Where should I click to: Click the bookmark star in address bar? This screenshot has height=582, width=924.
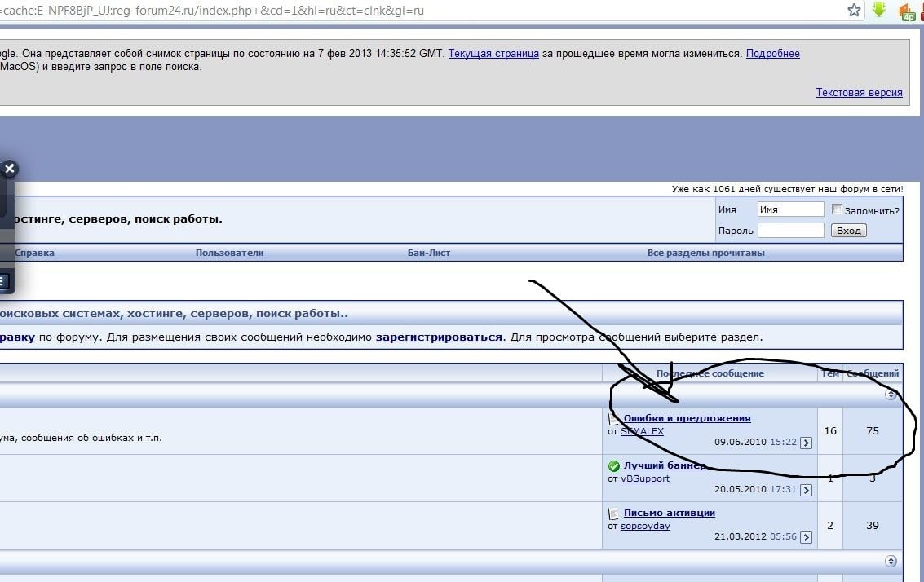click(x=854, y=11)
